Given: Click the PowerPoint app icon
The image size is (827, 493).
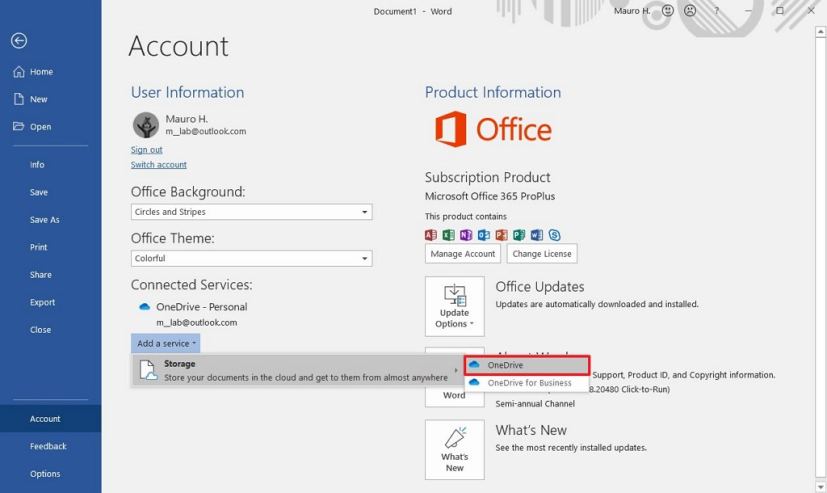Looking at the screenshot, I should [x=501, y=235].
